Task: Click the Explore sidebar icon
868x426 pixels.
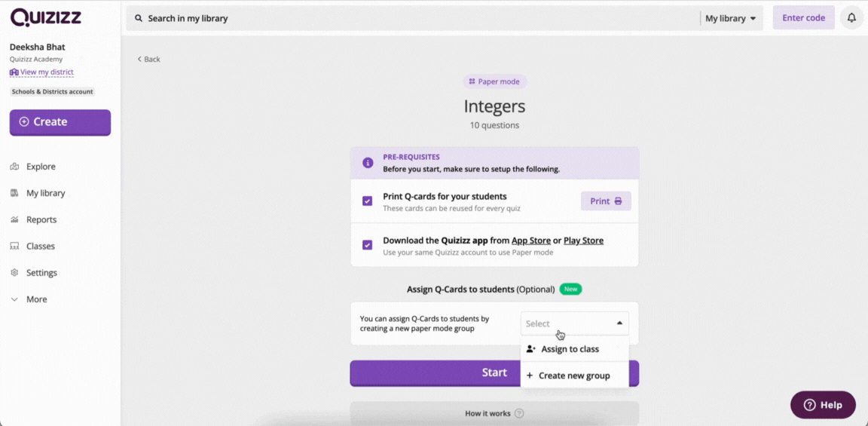Action: [x=15, y=167]
